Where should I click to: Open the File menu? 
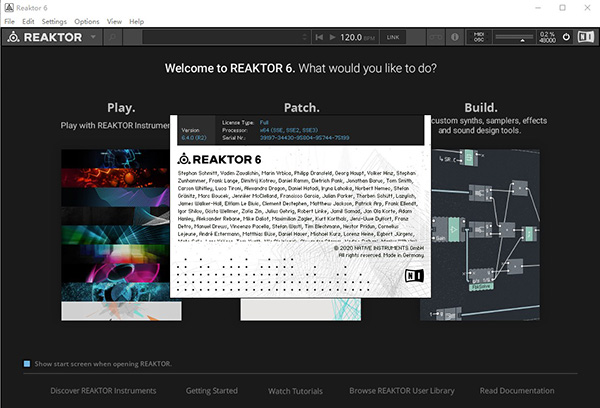coord(9,21)
